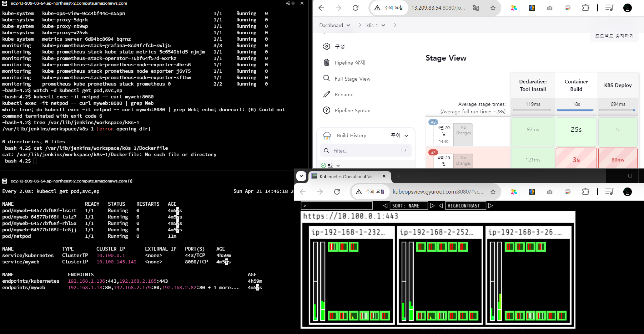Viewport: 644px width, 334px height.
Task: Select Pipeline 삭제 in the sidebar
Action: 344,63
